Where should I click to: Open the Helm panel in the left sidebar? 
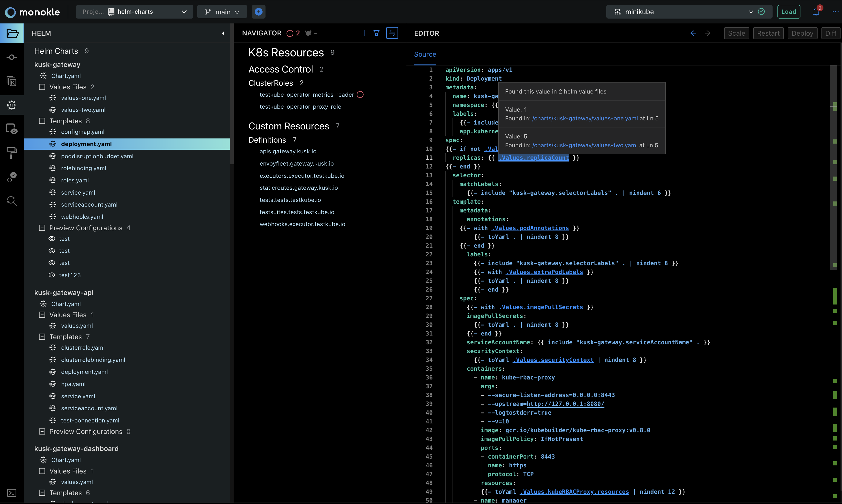[x=12, y=105]
